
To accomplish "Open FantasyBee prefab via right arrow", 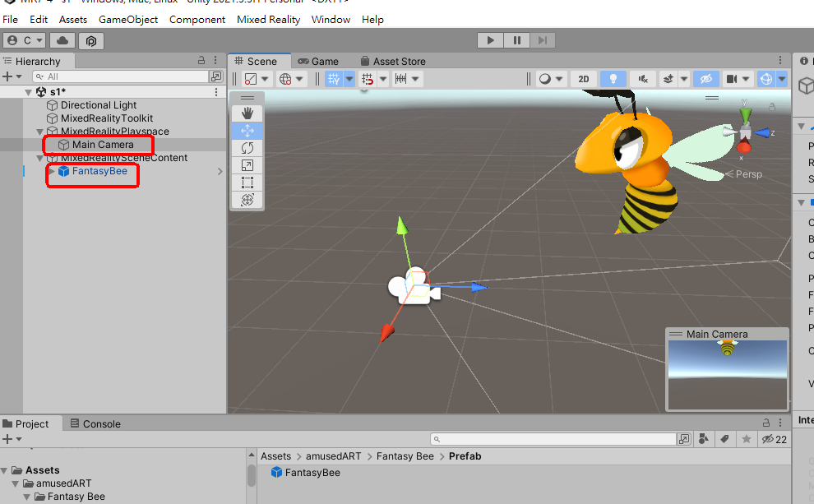I will [220, 171].
